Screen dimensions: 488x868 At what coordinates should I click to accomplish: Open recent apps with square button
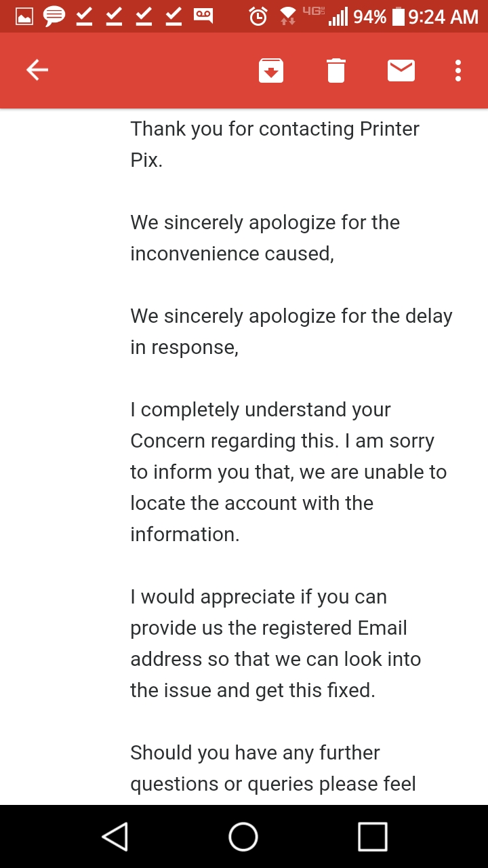[373, 837]
